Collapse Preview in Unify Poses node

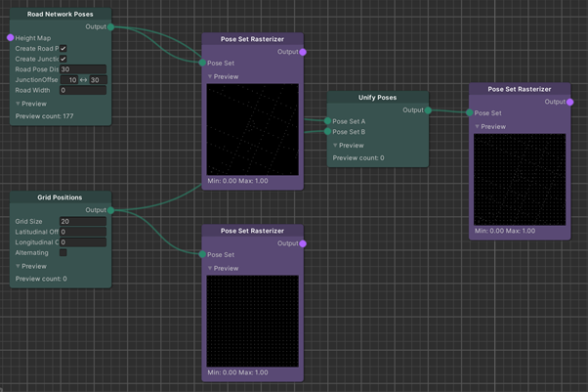[336, 146]
